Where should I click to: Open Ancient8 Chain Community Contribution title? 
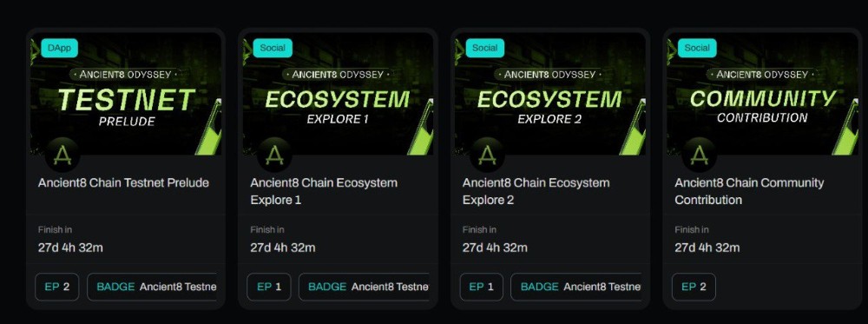(x=749, y=191)
